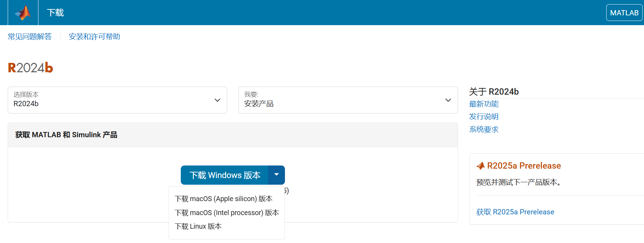Click the 获取 MATLAB 和 Simulink 产品 panel header

(x=66, y=135)
